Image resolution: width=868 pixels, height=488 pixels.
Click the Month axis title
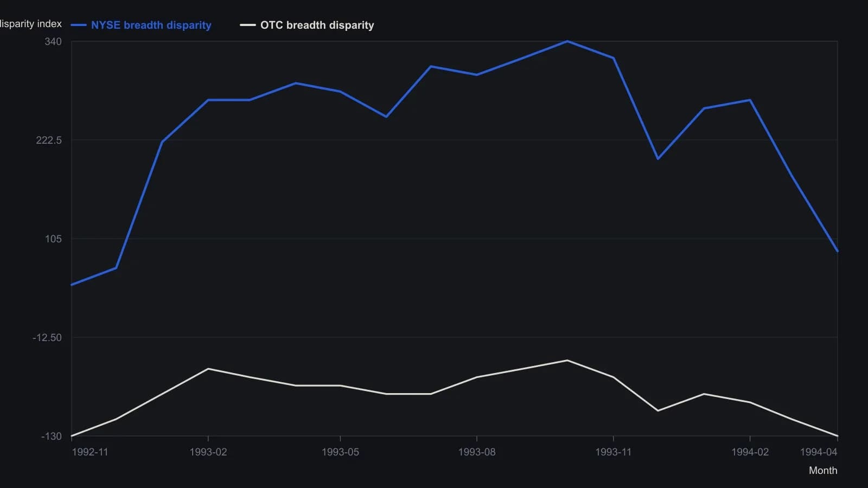[x=823, y=471]
